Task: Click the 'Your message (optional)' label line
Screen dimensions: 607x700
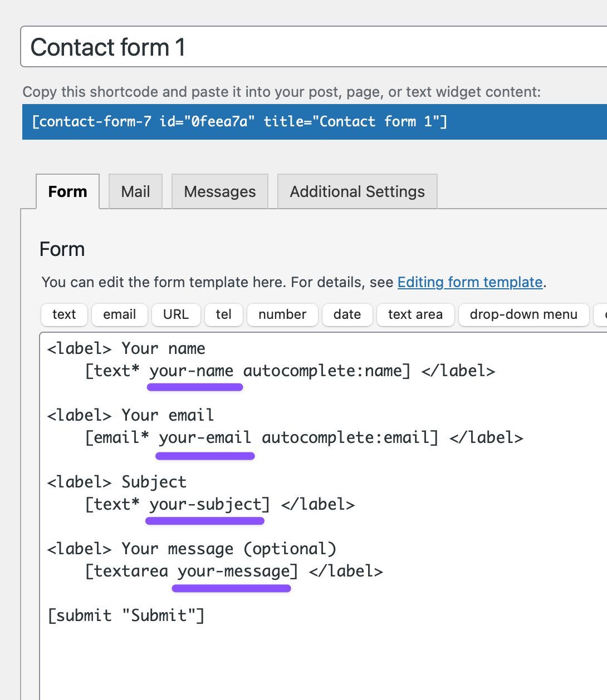Action: pos(192,549)
